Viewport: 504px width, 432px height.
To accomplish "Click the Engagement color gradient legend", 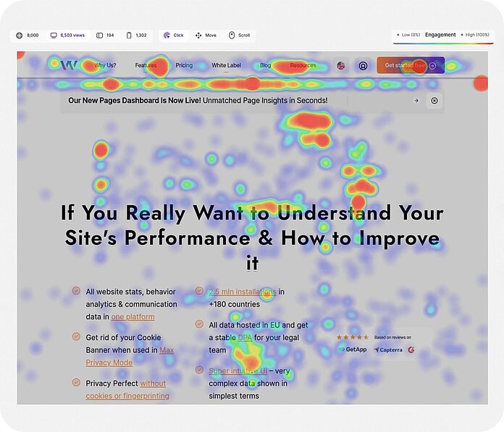I will point(440,42).
